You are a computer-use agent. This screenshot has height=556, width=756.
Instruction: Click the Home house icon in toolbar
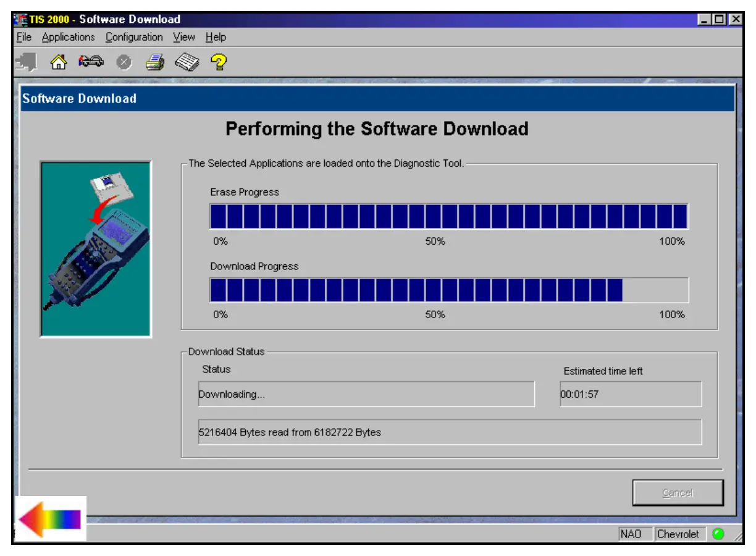(58, 62)
